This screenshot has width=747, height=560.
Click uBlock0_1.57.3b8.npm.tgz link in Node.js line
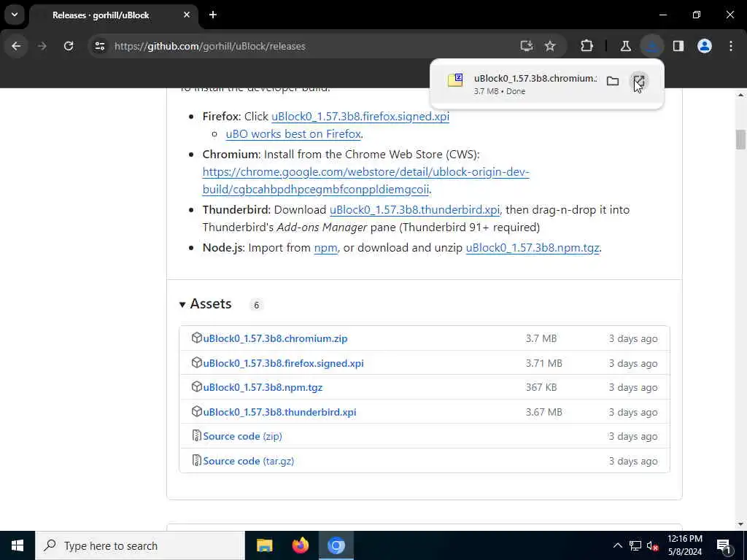tap(532, 248)
